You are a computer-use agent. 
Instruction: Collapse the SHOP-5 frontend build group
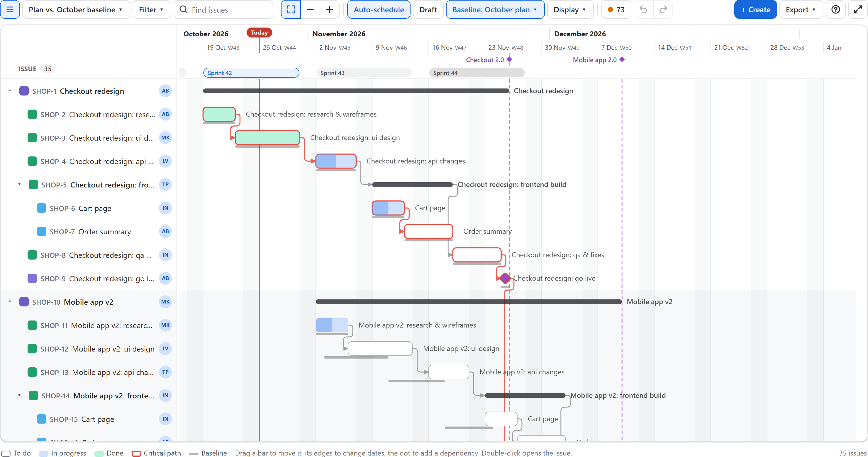point(20,185)
